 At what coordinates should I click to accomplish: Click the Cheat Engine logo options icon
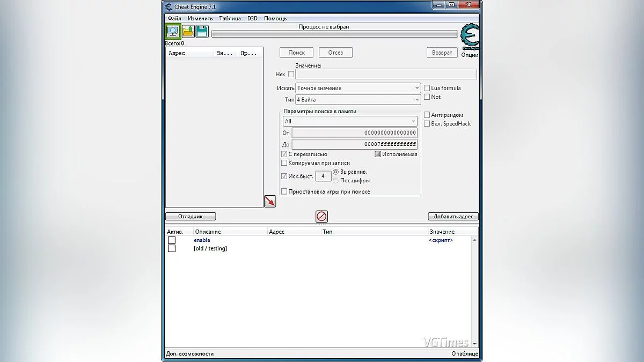tap(470, 38)
